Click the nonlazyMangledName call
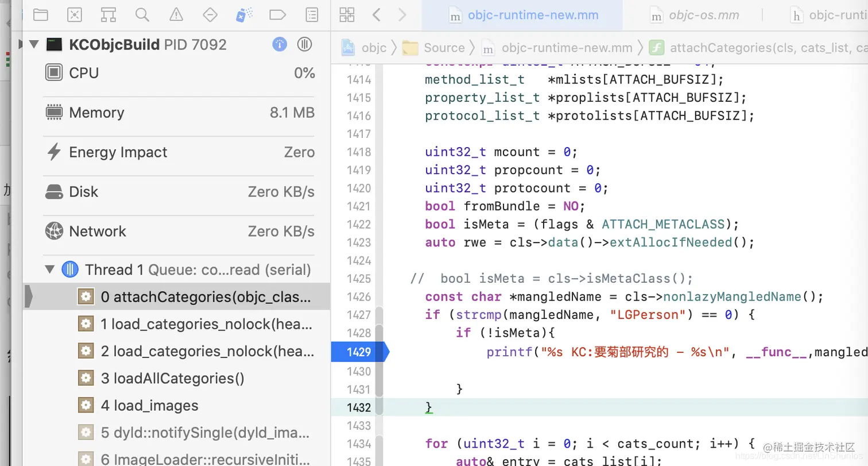Viewport: 868px width, 466px height. click(x=732, y=296)
